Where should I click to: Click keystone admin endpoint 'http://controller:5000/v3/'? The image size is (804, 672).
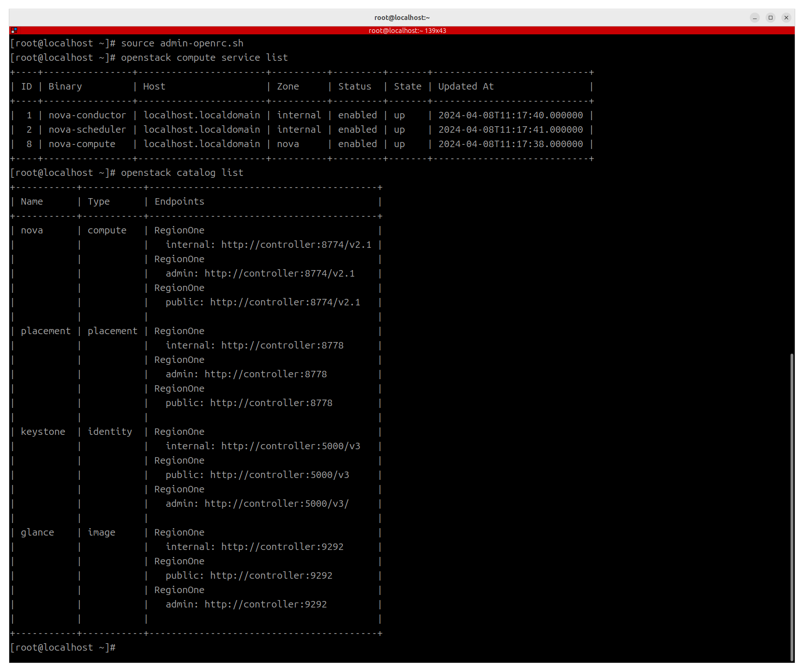coord(277,504)
